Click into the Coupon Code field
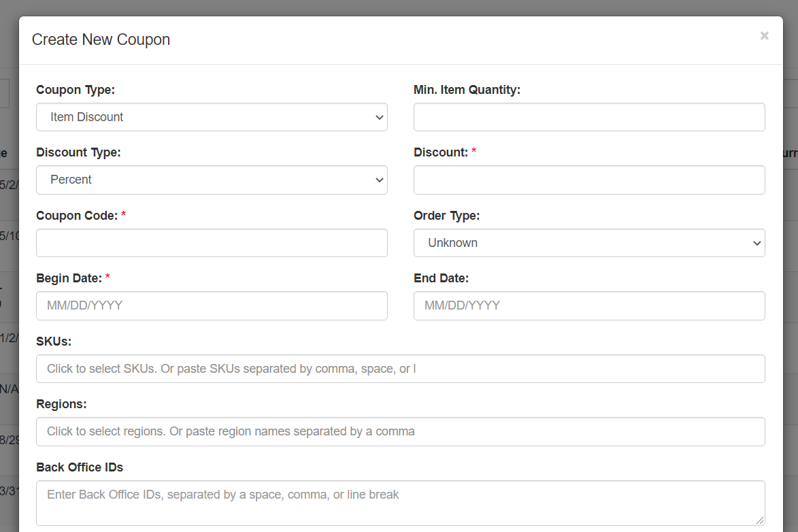Image resolution: width=798 pixels, height=532 pixels. point(212,243)
